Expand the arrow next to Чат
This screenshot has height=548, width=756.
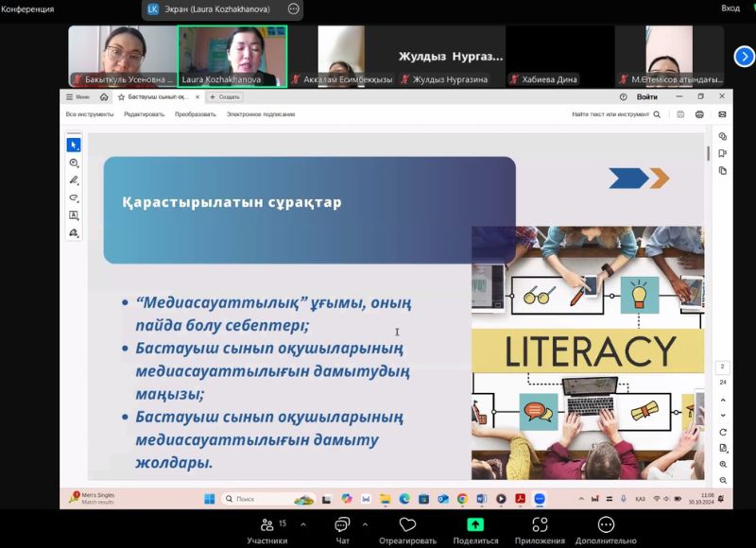pyautogui.click(x=365, y=523)
